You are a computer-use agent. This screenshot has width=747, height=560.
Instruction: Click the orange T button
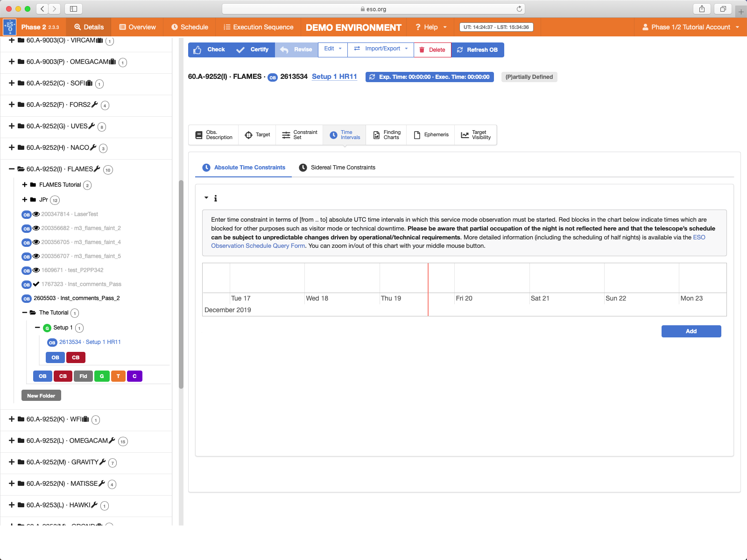click(118, 376)
